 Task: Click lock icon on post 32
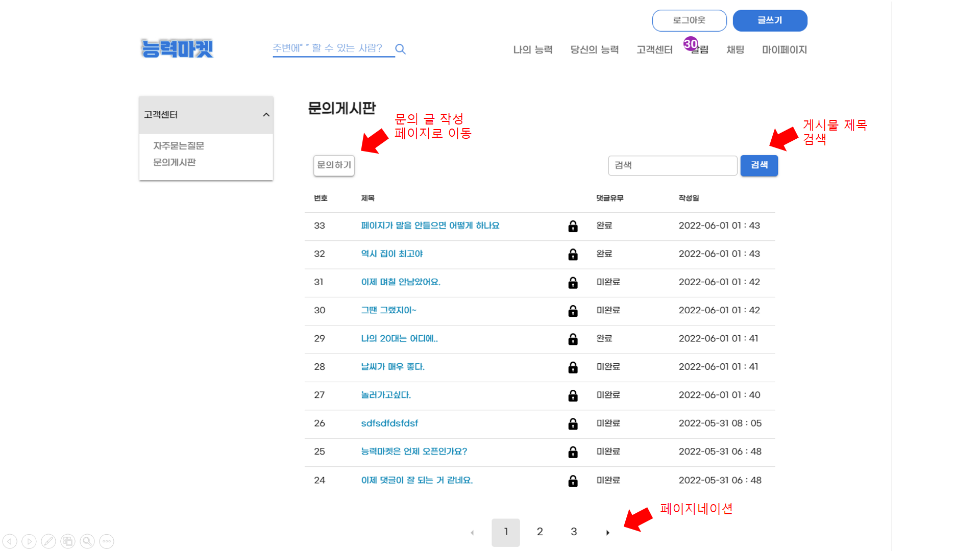pos(573,254)
